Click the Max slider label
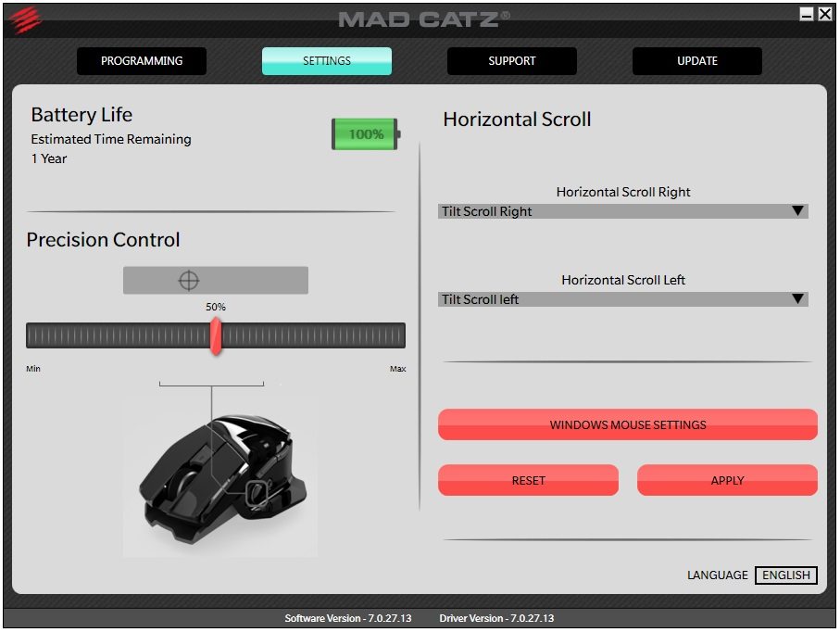Viewport: 840px width, 632px height. click(x=397, y=369)
